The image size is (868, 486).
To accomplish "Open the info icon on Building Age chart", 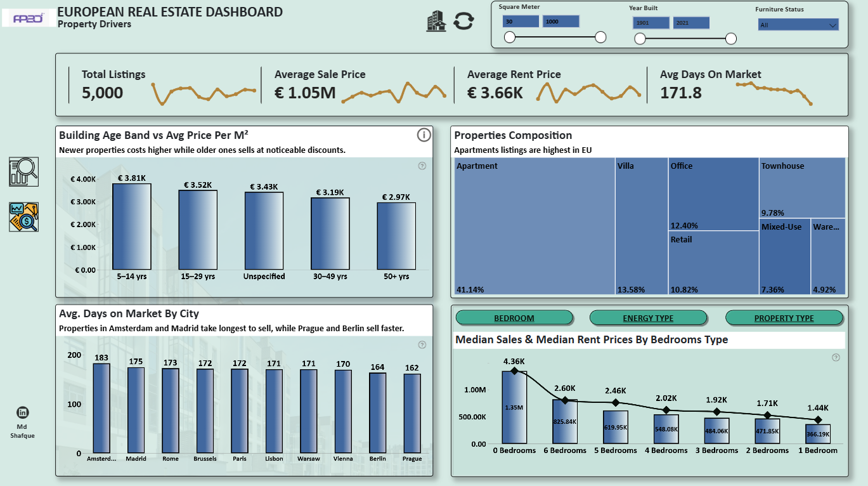I will tap(424, 135).
